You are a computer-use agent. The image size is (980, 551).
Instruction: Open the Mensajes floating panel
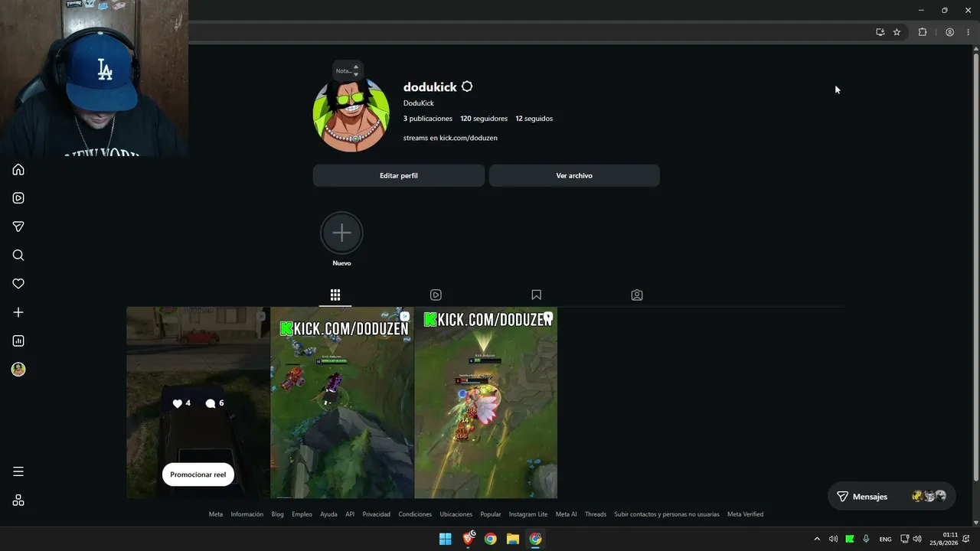click(892, 497)
